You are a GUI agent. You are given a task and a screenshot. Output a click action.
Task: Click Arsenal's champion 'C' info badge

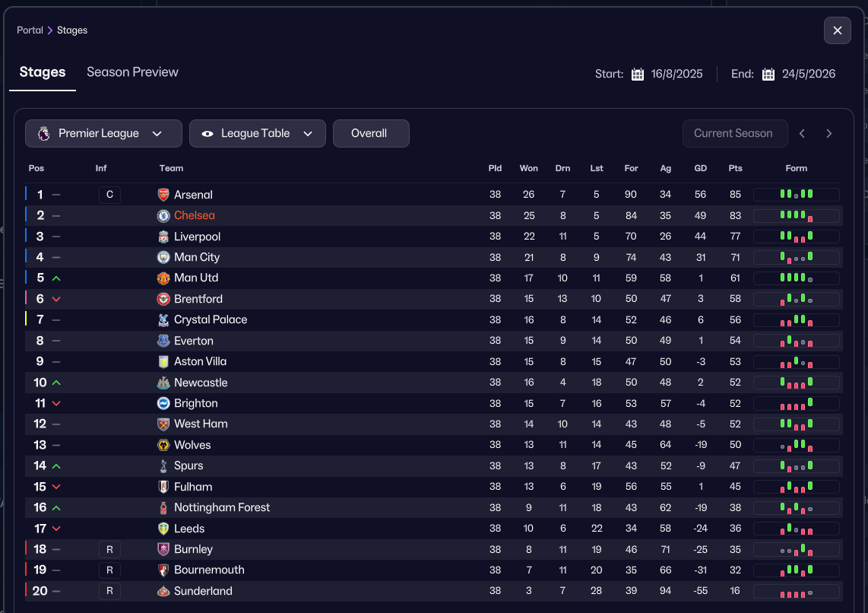point(109,195)
